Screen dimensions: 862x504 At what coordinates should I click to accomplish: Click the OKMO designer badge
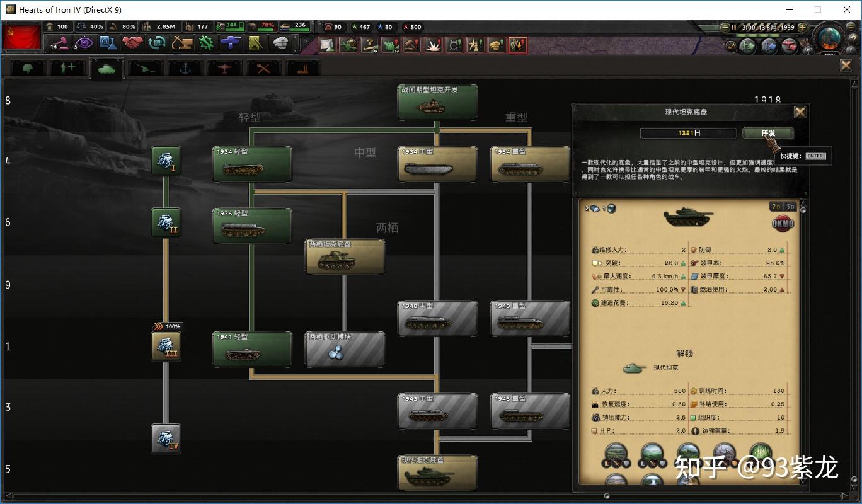pos(783,224)
